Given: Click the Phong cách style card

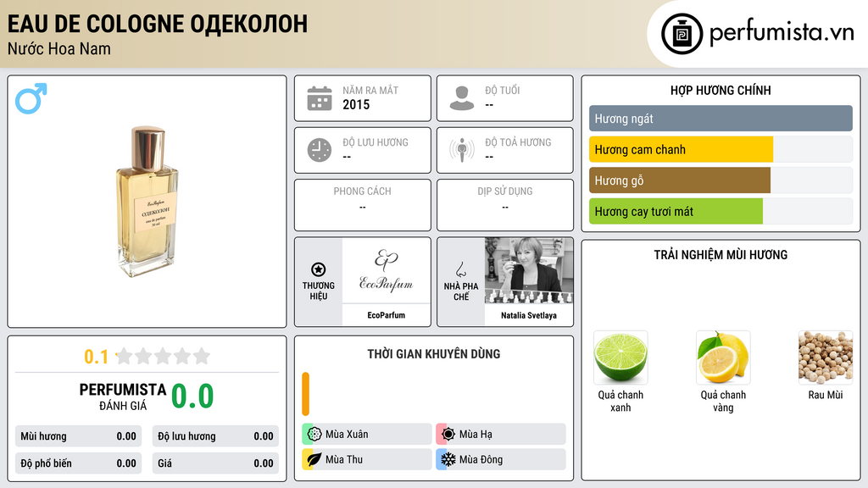Looking at the screenshot, I should click(363, 205).
